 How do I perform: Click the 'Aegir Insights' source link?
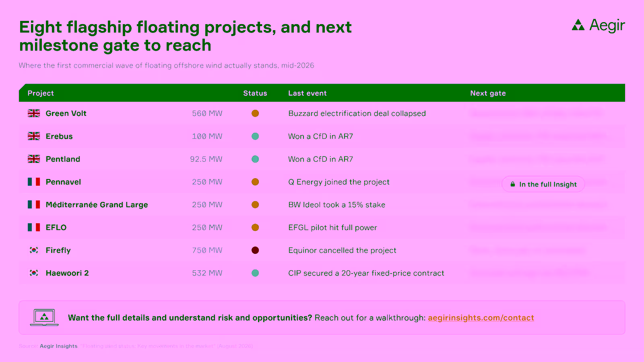[x=58, y=346]
